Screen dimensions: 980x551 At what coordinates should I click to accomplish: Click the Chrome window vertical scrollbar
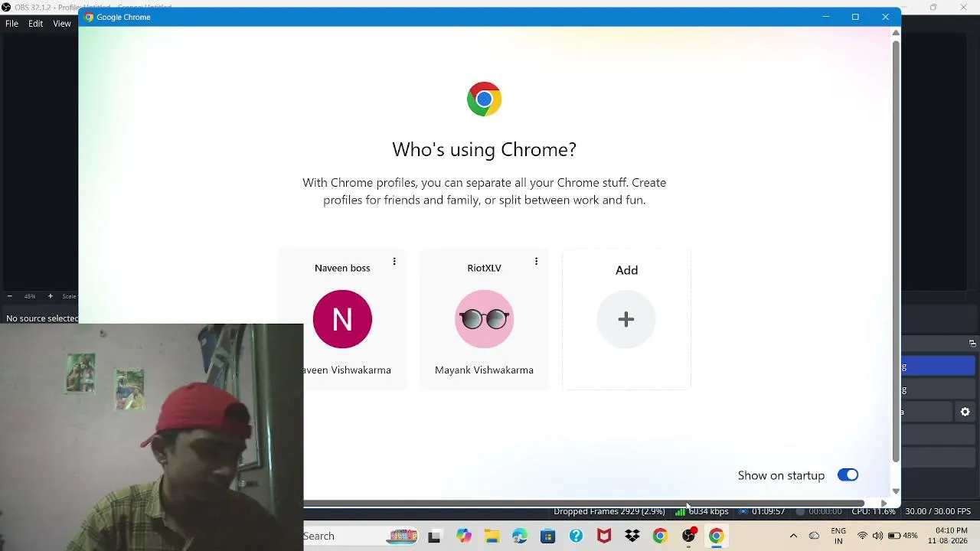pos(896,250)
